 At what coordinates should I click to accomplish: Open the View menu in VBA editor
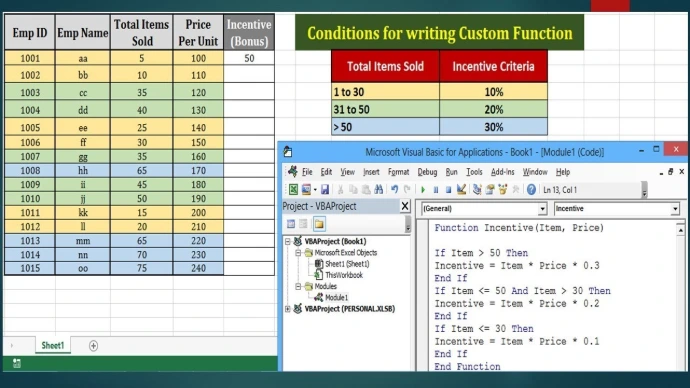pos(347,172)
